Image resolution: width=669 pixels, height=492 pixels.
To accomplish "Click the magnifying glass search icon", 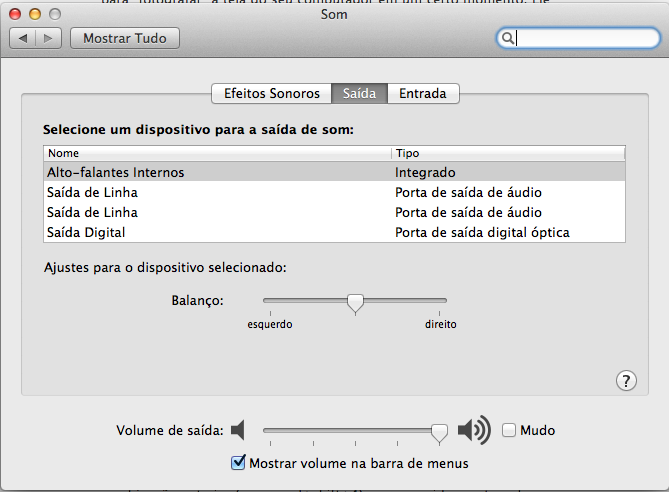I will pos(508,38).
